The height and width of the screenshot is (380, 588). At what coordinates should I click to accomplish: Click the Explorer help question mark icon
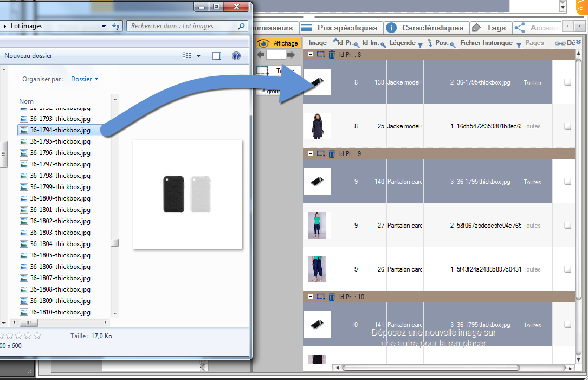tap(236, 56)
